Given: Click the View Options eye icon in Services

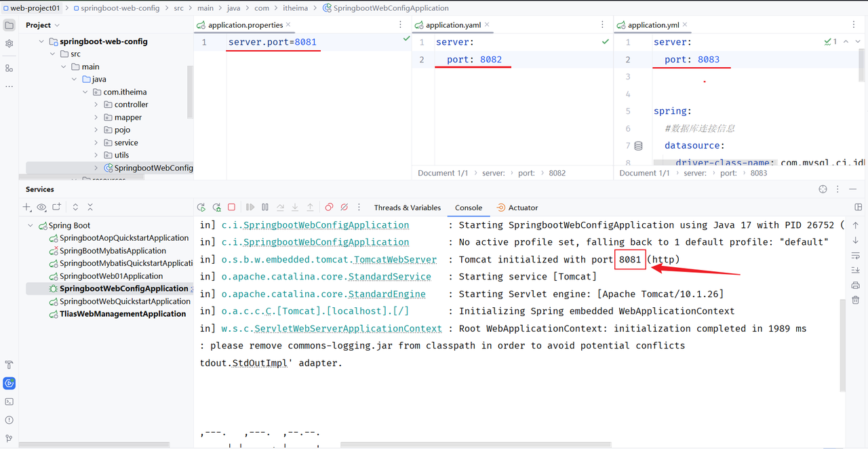Looking at the screenshot, I should pos(42,207).
